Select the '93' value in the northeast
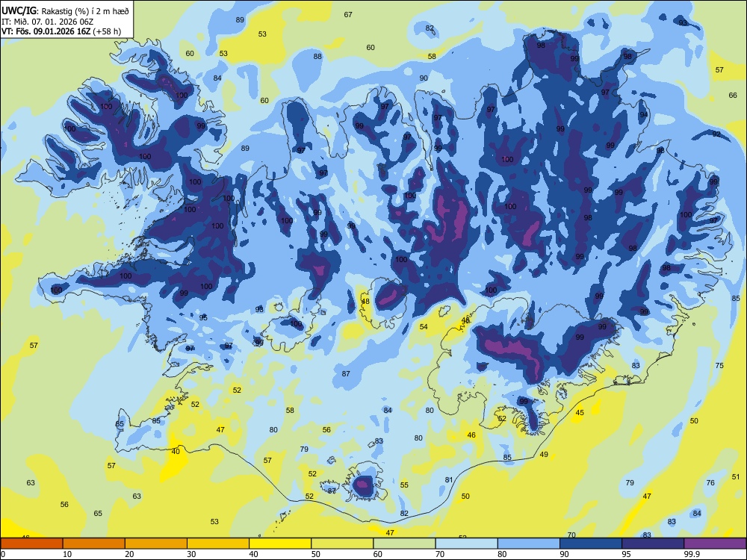747x560 pixels. tap(684, 23)
